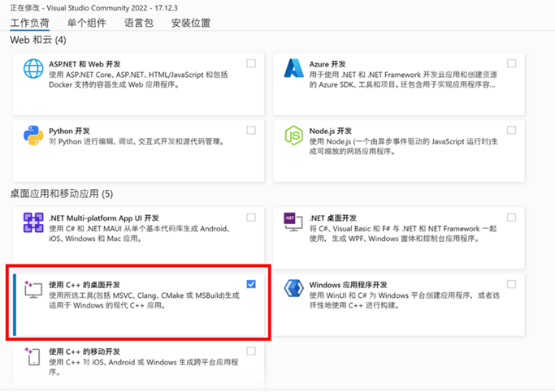
Task: Select the .NET Multi-platform App UI 开发 title
Action: 104,218
